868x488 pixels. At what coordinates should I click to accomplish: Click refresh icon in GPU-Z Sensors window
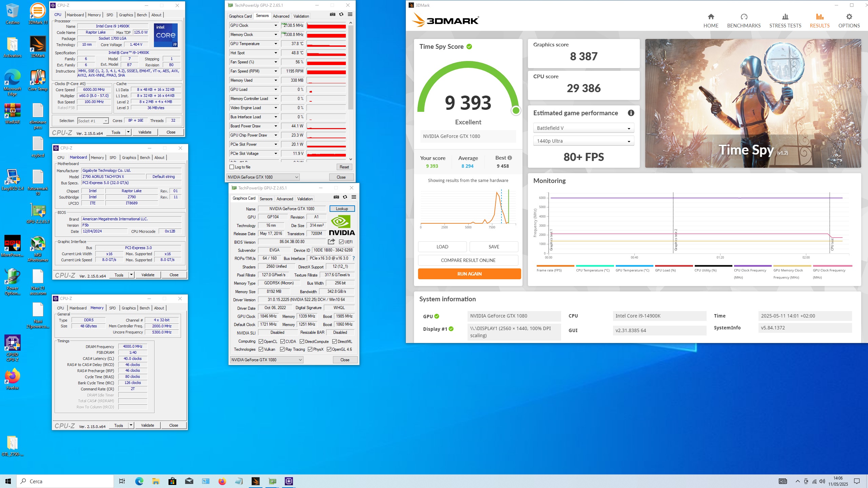341,15
